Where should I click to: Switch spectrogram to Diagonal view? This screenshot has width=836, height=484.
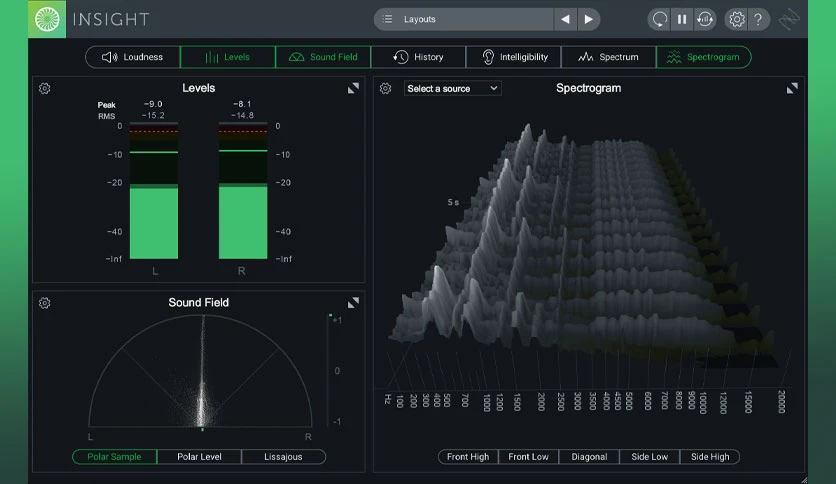point(589,457)
